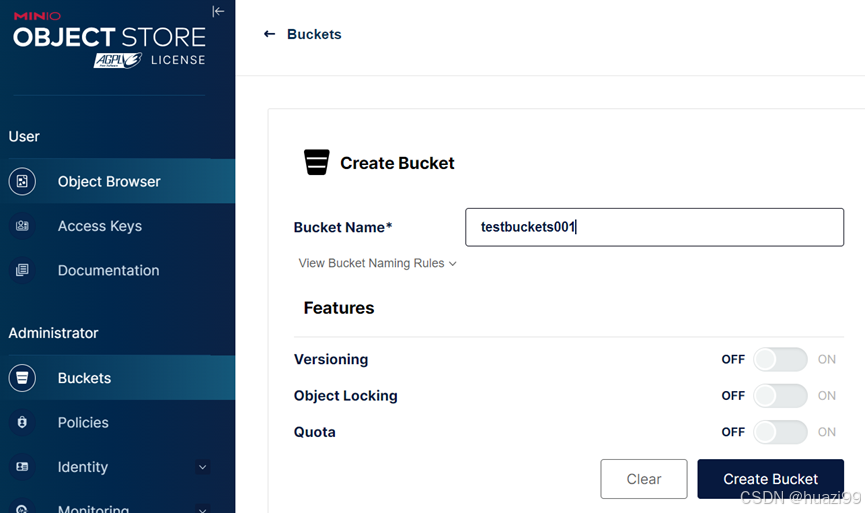
Task: Click the Object Browser icon
Action: coord(22,181)
